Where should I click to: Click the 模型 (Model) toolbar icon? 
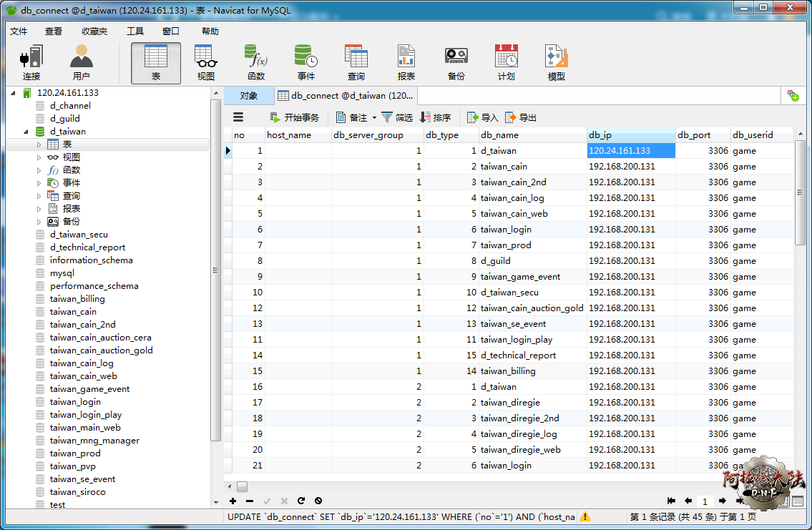point(556,63)
